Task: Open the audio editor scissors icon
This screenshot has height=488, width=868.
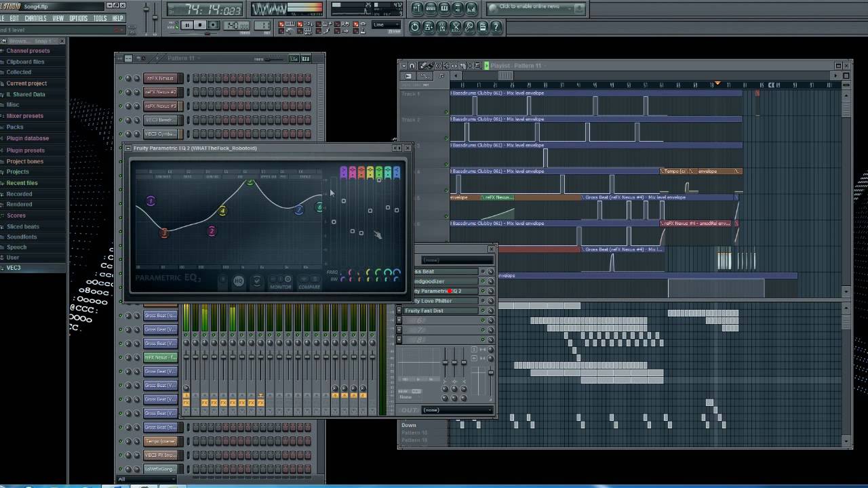Action: [x=456, y=26]
